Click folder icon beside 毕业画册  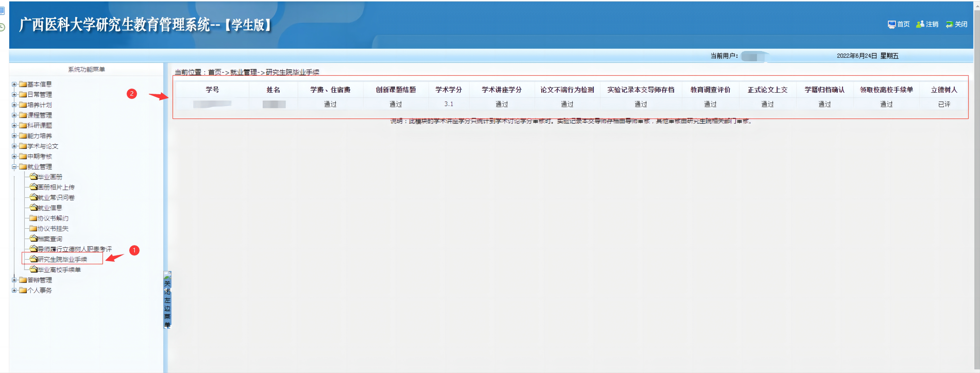33,177
